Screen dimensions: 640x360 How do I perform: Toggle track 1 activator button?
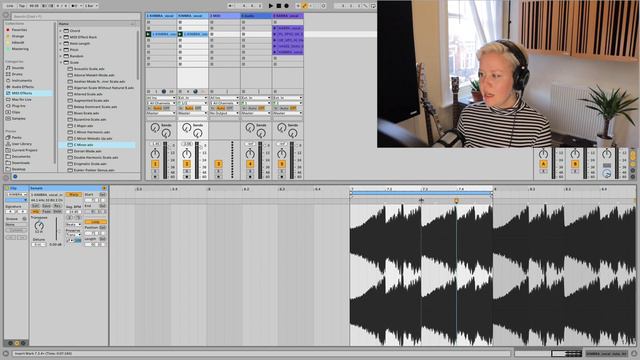[155, 164]
